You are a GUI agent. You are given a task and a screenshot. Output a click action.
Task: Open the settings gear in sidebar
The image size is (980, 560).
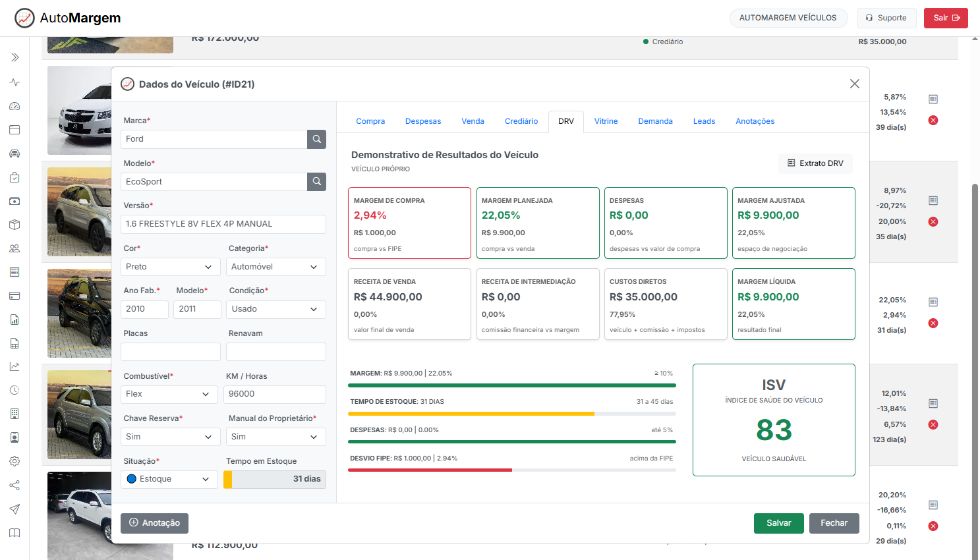click(x=14, y=461)
